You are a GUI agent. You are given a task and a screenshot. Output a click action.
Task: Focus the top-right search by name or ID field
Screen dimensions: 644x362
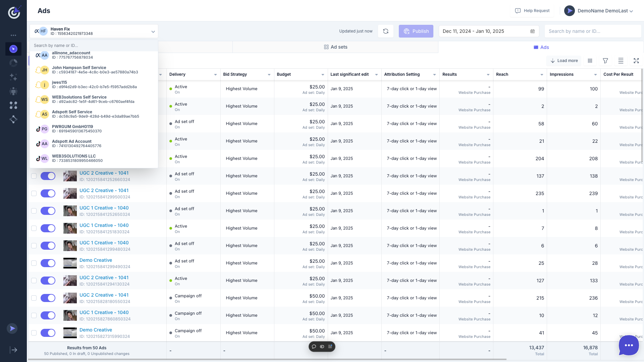point(593,31)
